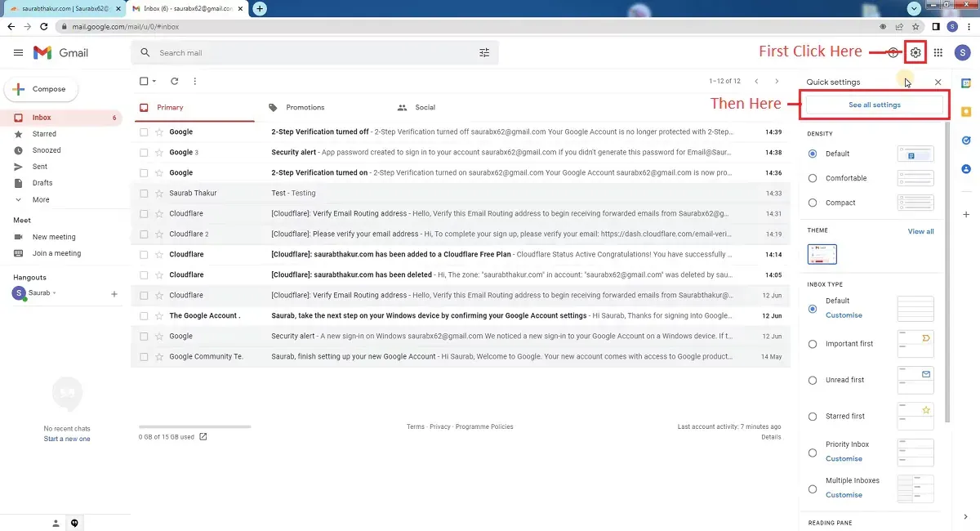Open last account activity Details link
Viewport: 980px width, 531px height.
[x=771, y=437]
